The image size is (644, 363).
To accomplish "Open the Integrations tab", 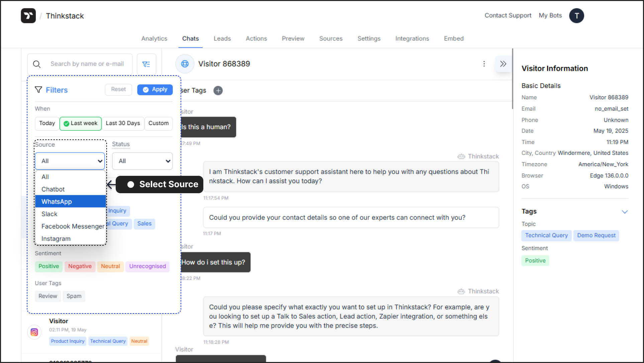I will point(412,38).
